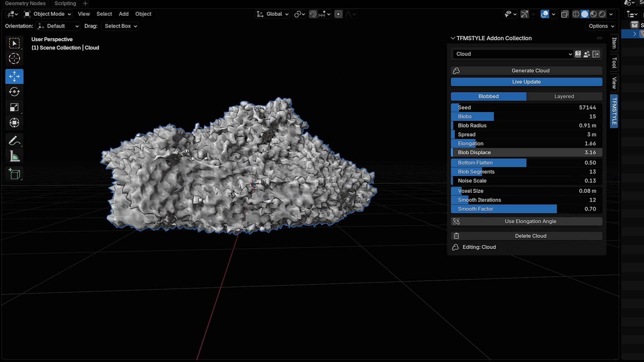Viewport: 644px width, 362px height.
Task: Switch to solid viewport shading icon
Action: (585, 14)
